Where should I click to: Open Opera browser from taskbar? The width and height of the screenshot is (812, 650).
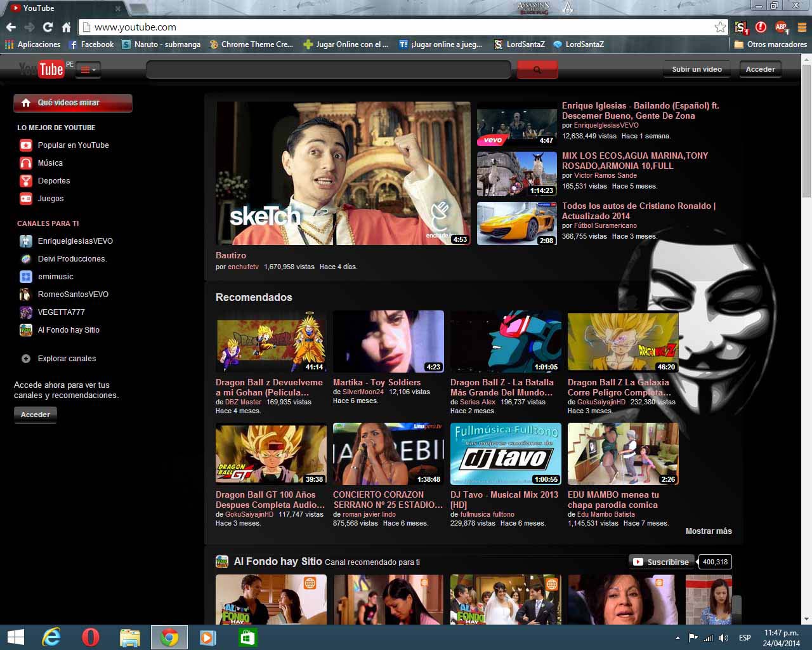91,637
